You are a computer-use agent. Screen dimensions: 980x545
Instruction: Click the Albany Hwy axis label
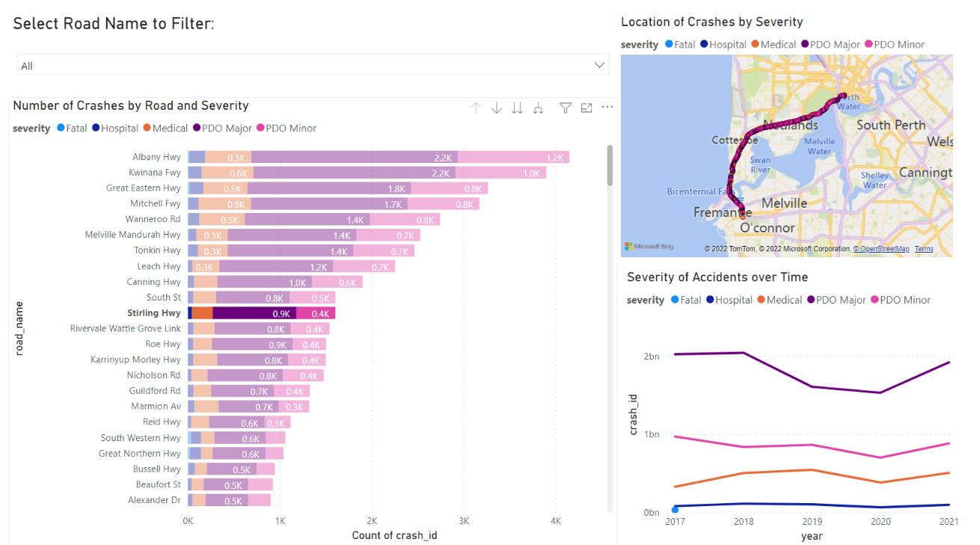coord(156,156)
